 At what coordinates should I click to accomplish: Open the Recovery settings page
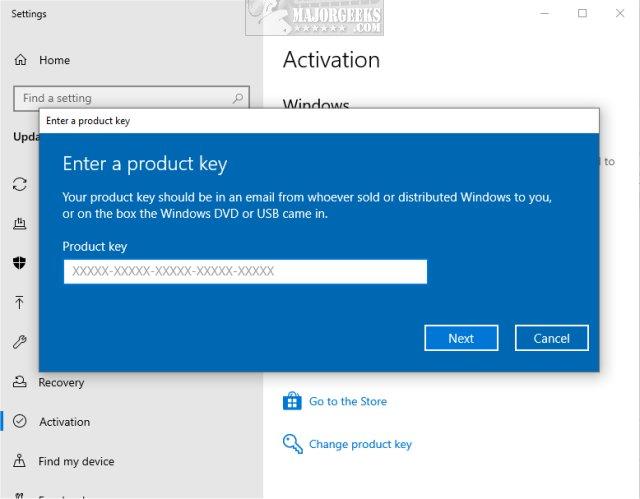click(61, 382)
